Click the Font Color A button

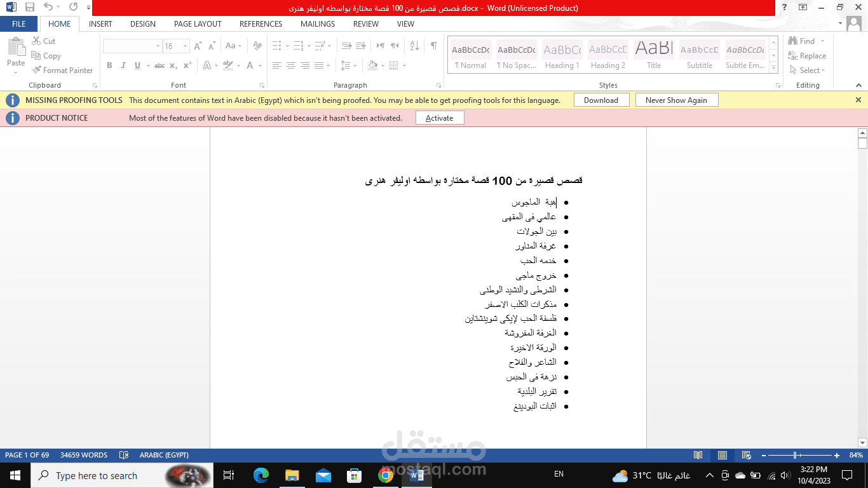point(250,65)
